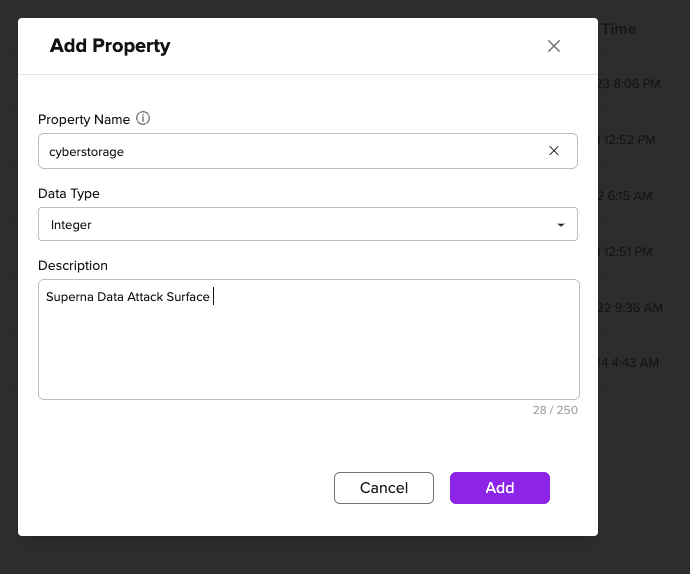Clear the cyberstorage text with the X icon
Viewport: 690px width, 574px height.
pyautogui.click(x=554, y=151)
